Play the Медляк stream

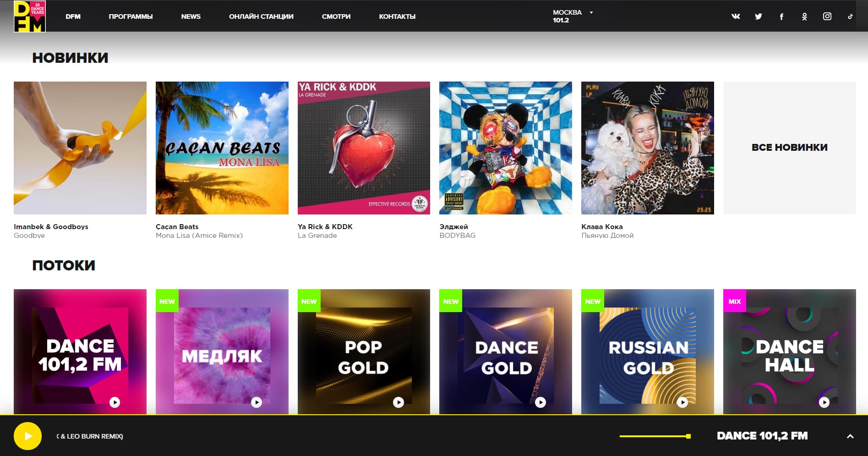pyautogui.click(x=257, y=402)
